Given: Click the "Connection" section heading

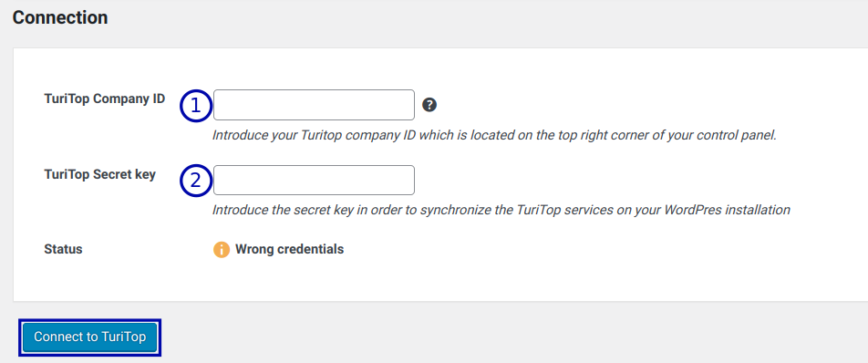Looking at the screenshot, I should [x=60, y=17].
